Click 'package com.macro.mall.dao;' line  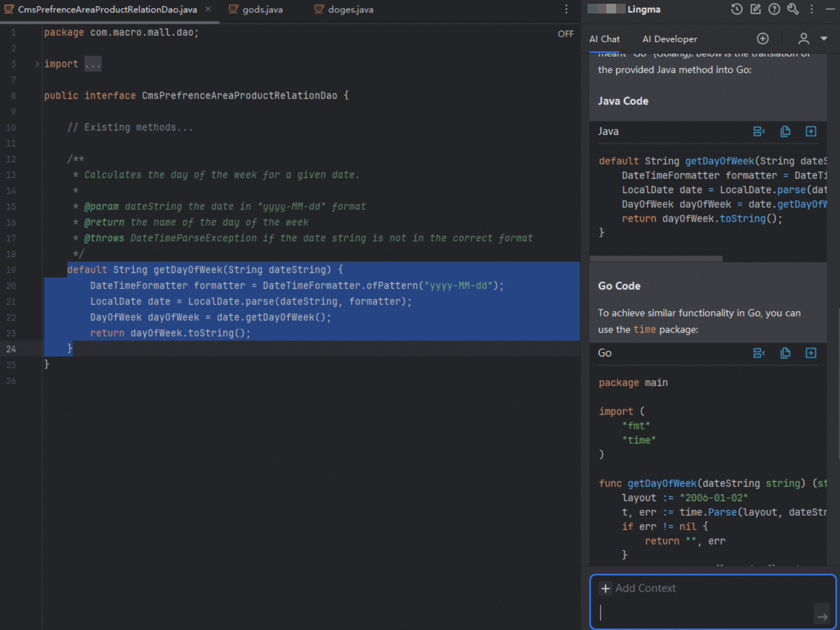click(x=121, y=32)
